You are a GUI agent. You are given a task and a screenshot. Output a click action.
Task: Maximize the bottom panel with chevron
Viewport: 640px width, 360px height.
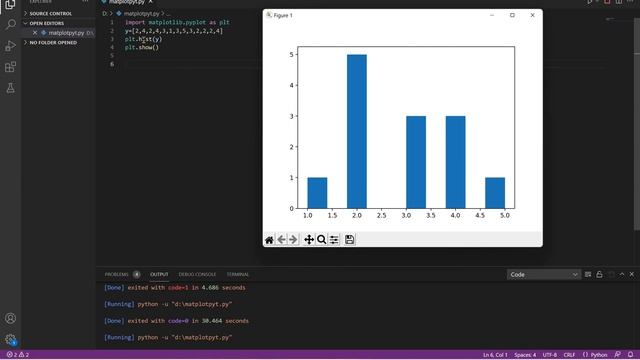[622, 275]
